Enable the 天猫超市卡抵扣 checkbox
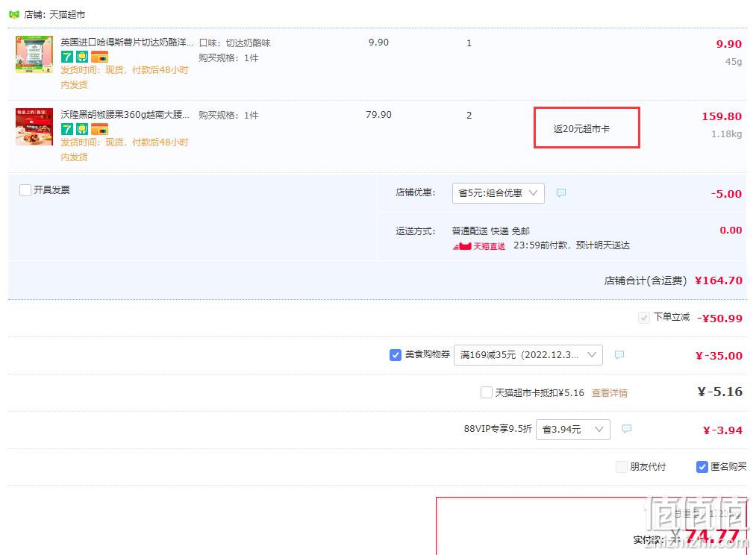The width and height of the screenshot is (756, 555). pyautogui.click(x=487, y=392)
